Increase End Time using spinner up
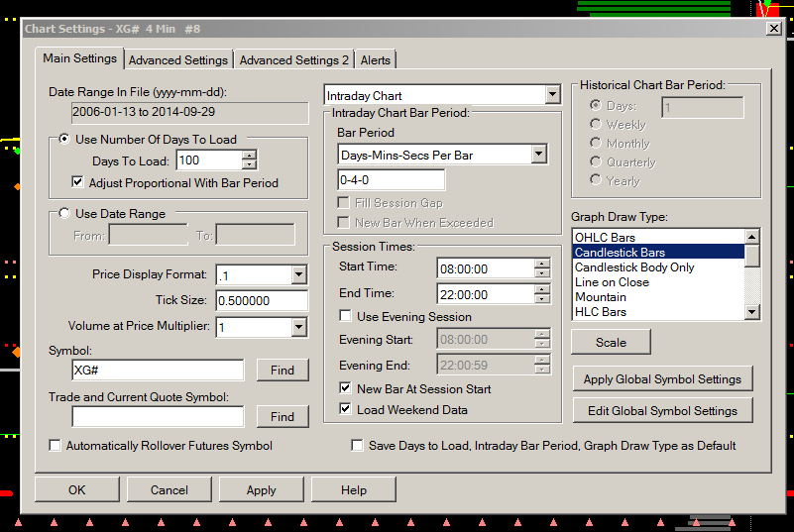 542,289
